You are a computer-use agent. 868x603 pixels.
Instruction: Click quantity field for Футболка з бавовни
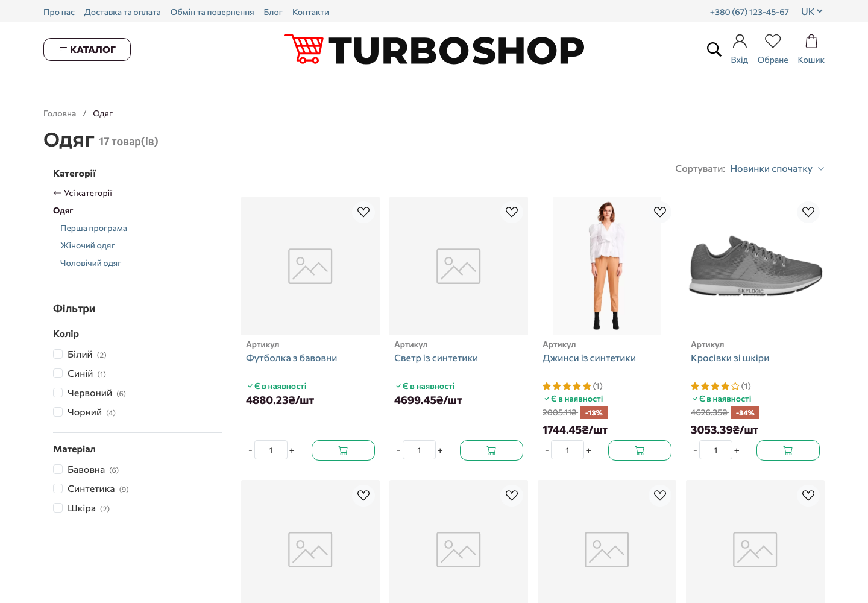click(x=271, y=450)
